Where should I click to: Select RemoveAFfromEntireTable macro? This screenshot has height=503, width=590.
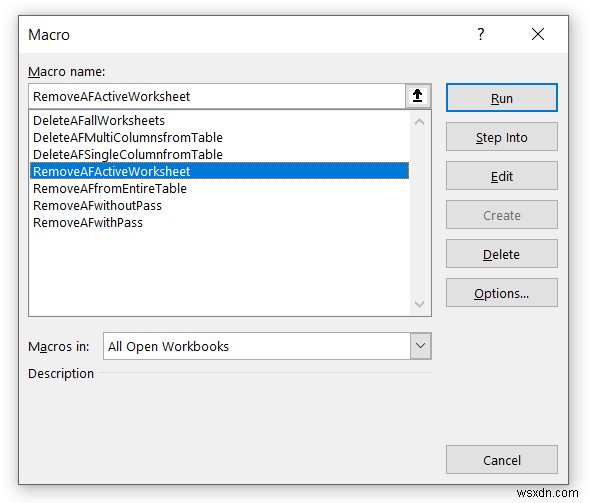[219, 188]
